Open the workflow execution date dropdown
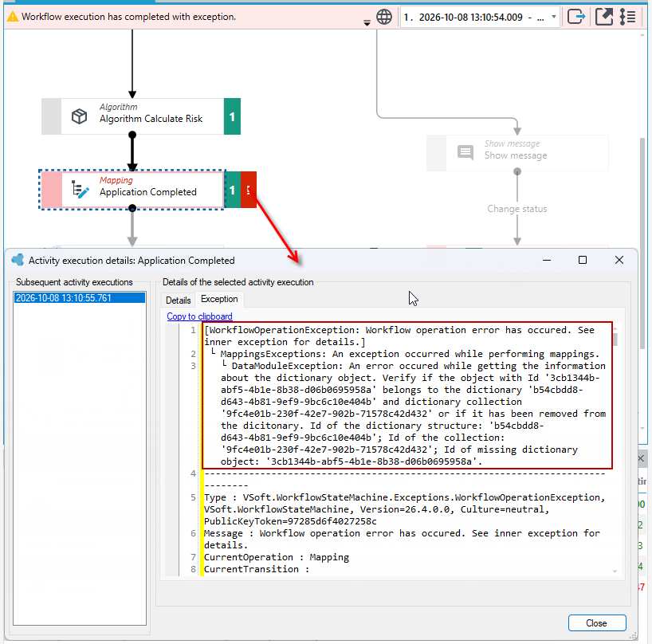The width and height of the screenshot is (652, 644). click(553, 17)
